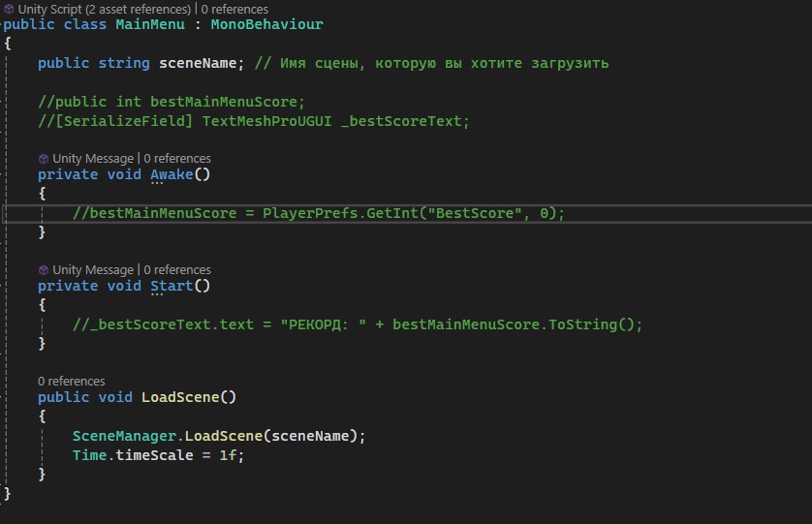Click the commented 'public int bestMainMenuScore' line
812x524 pixels.
pos(172,102)
